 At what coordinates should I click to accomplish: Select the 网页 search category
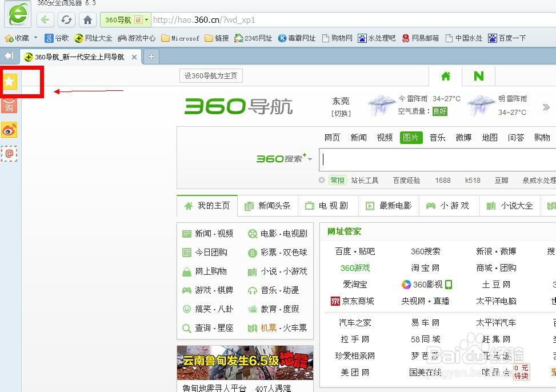point(332,137)
